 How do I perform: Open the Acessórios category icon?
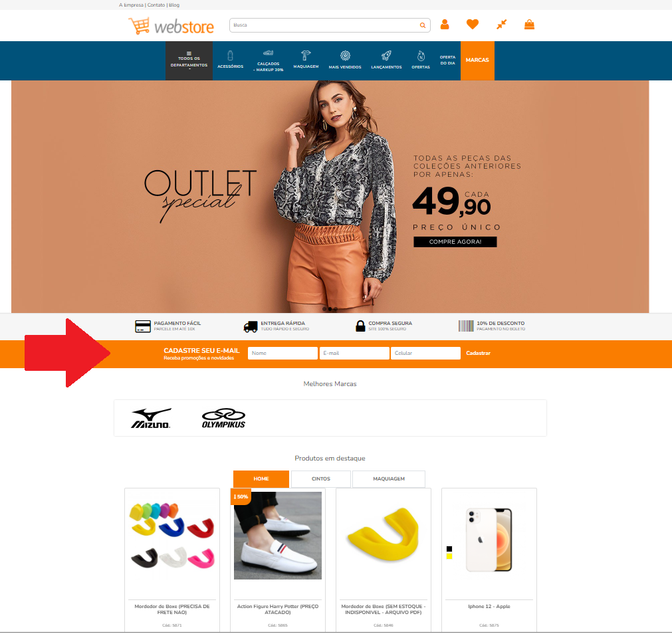230,56
